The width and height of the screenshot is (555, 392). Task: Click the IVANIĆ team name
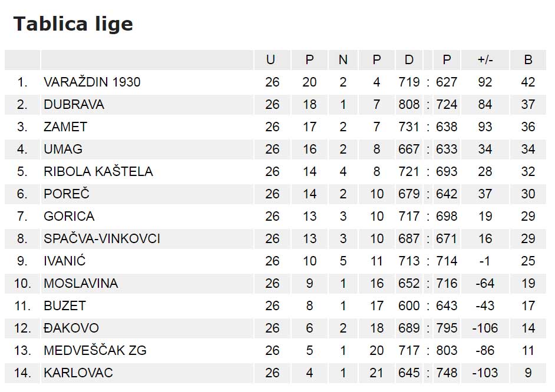click(65, 261)
